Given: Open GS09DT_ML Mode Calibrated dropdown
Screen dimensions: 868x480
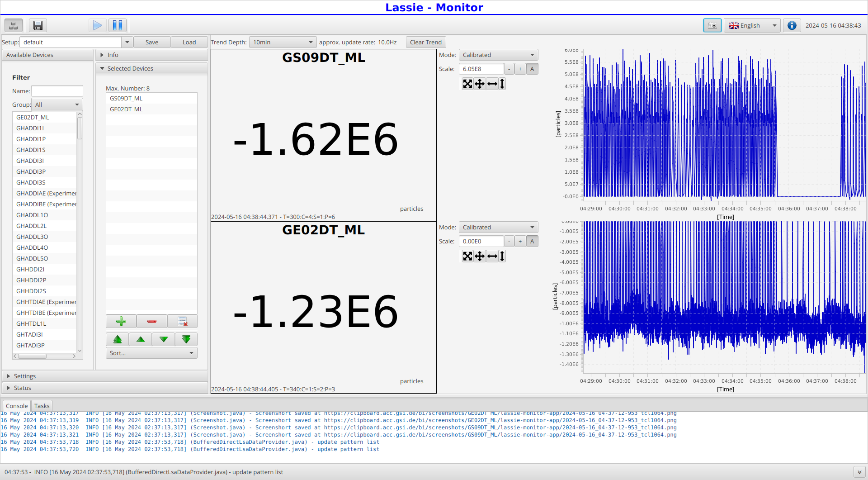Looking at the screenshot, I should (x=498, y=55).
